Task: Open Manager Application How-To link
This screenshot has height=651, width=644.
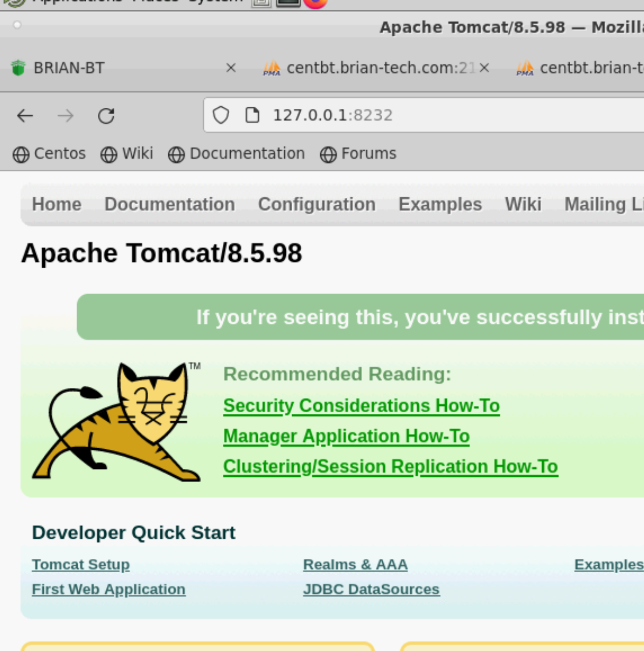Action: click(x=346, y=436)
